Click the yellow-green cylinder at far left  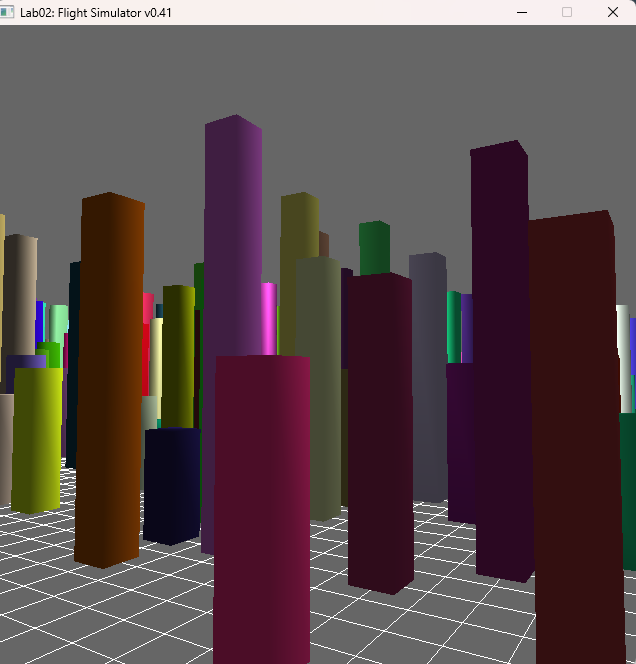[x=36, y=440]
